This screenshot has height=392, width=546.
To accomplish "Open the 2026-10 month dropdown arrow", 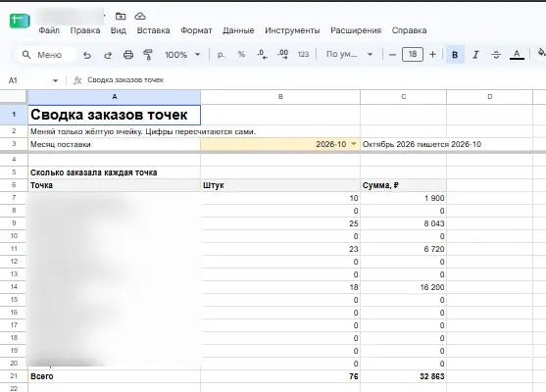I will (x=354, y=144).
